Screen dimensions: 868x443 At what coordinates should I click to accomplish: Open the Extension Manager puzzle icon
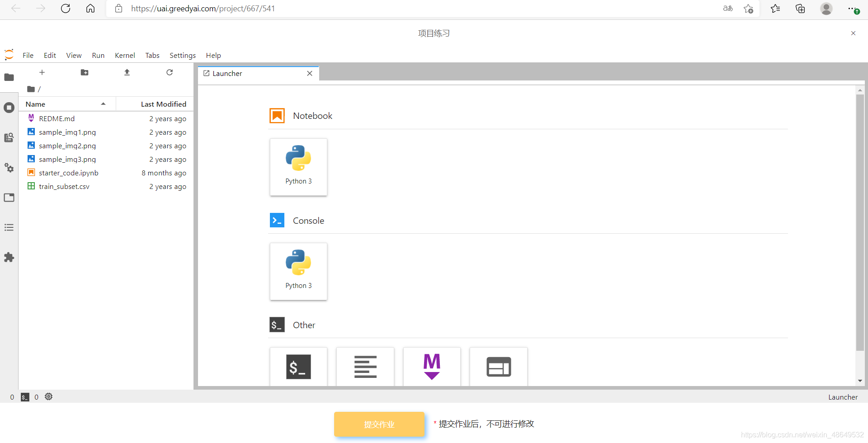(9, 257)
